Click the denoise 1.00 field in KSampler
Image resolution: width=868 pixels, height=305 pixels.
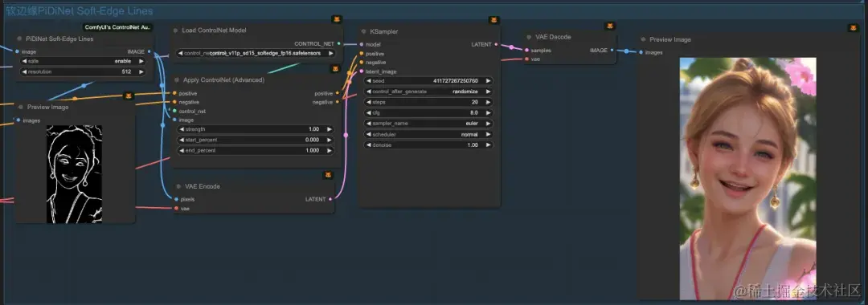click(x=428, y=144)
